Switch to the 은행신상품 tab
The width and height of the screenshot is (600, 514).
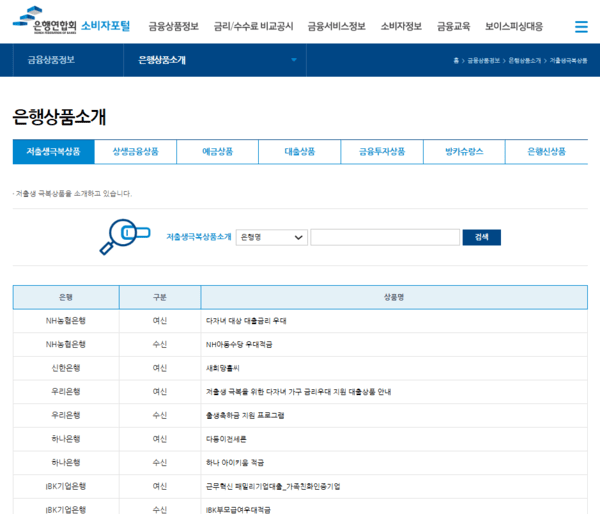pos(546,152)
